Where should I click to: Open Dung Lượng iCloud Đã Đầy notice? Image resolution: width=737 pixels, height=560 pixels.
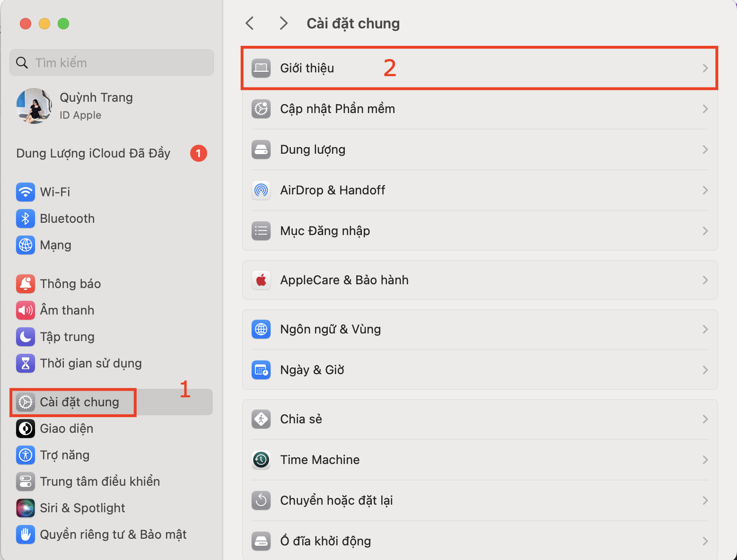[x=112, y=153]
